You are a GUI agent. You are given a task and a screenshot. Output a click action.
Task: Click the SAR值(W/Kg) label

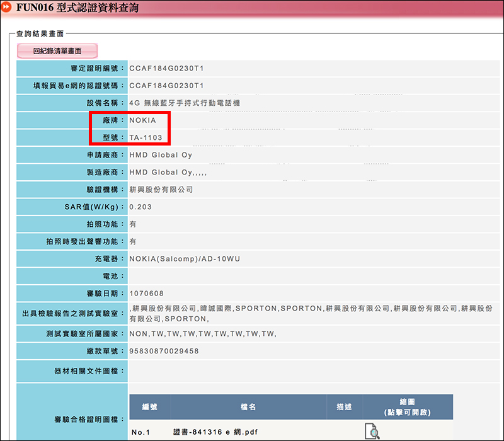[94, 207]
